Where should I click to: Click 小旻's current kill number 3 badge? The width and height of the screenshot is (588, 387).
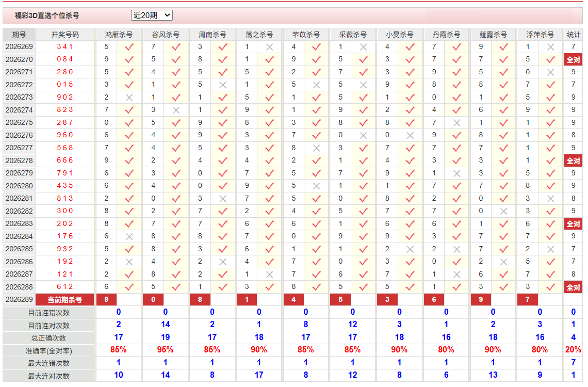387,300
